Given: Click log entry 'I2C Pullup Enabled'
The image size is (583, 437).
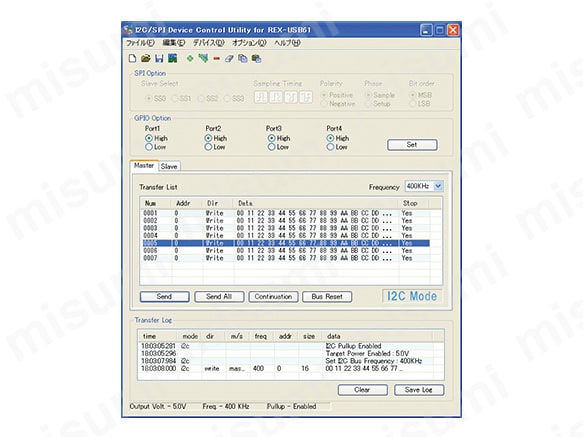Looking at the screenshot, I should coord(353,346).
